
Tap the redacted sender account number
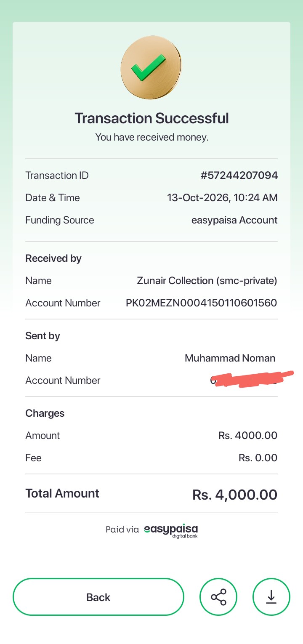click(x=251, y=380)
